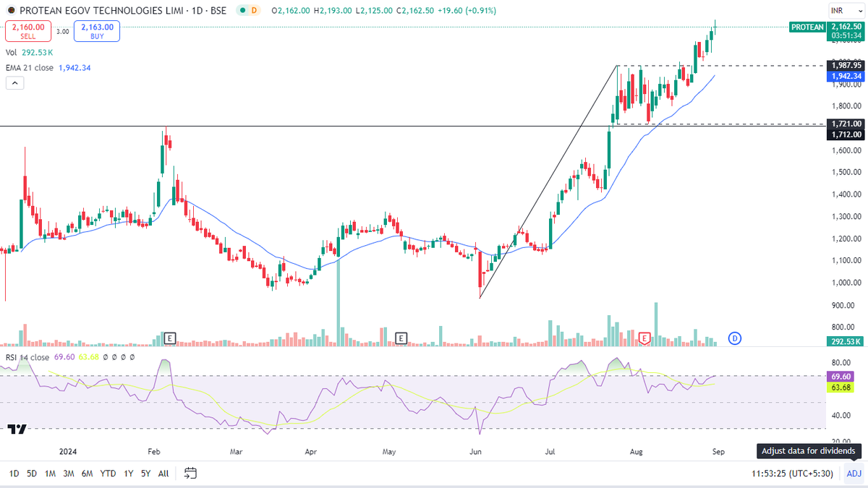Click the 1,712.00 price axis label
868x488 pixels.
[x=846, y=134]
